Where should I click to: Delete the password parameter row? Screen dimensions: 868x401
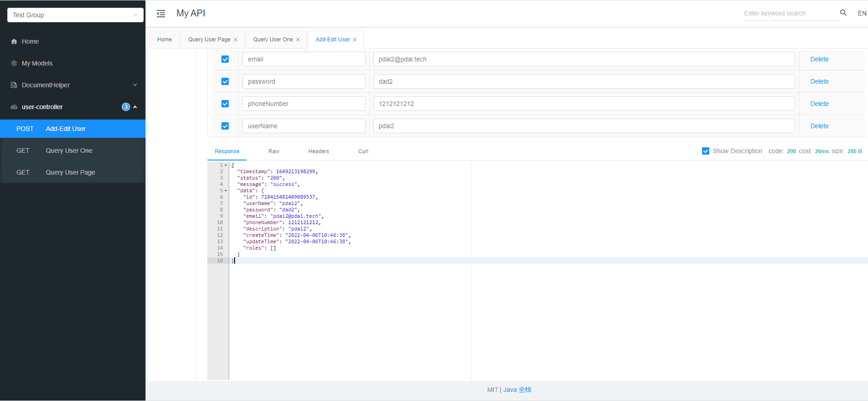click(x=819, y=81)
